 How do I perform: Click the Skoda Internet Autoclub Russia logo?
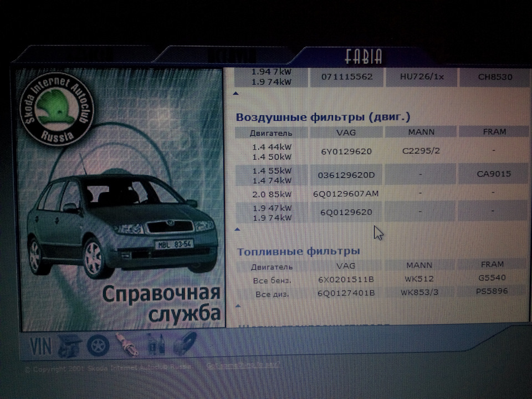click(57, 109)
